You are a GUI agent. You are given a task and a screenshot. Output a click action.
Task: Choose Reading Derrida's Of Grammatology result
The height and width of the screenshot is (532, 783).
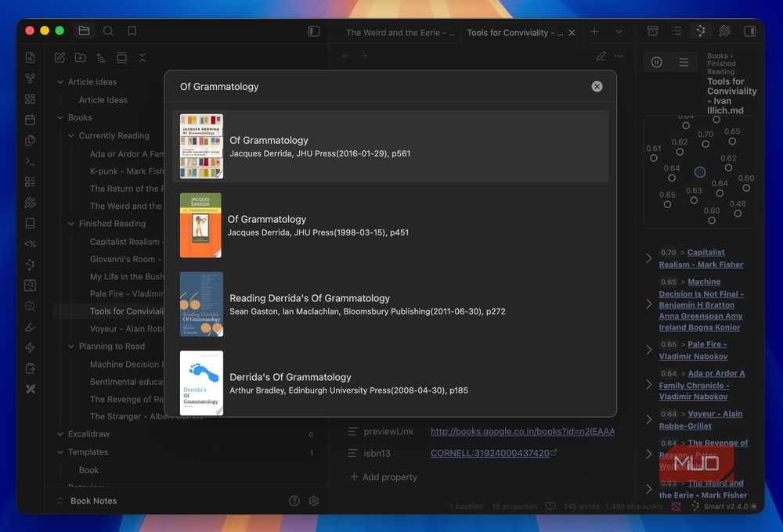(391, 304)
